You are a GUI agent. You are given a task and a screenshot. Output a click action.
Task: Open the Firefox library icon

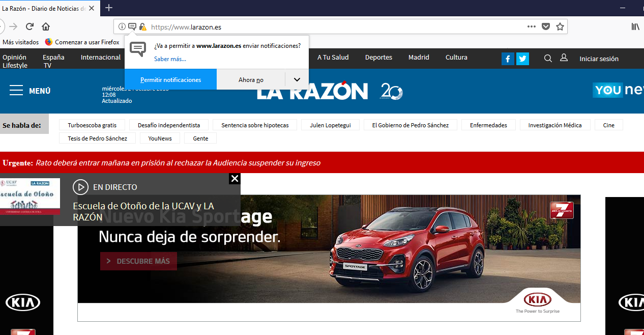(x=635, y=26)
